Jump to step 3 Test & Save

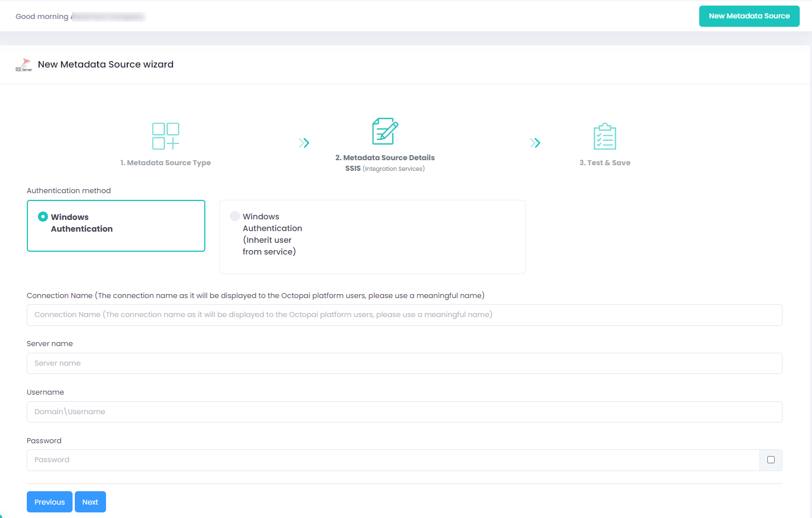(604, 163)
